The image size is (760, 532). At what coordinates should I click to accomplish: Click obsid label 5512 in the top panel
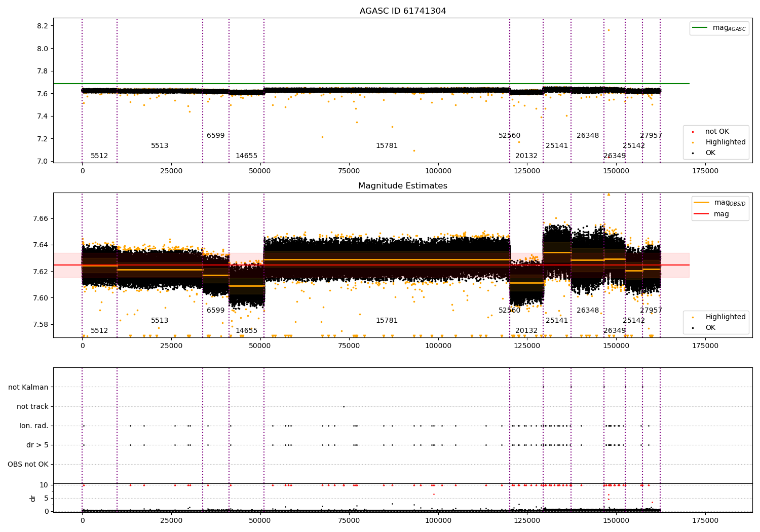pyautogui.click(x=99, y=156)
